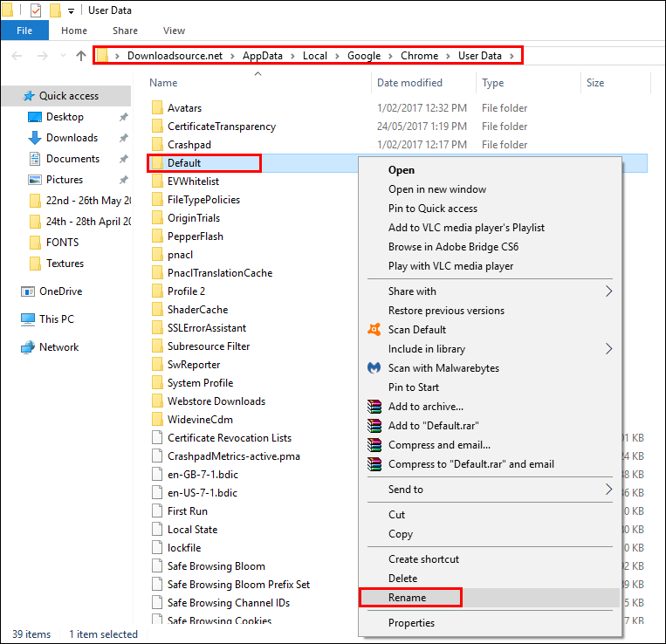Switch to the Home ribbon tab
Viewport: 666px width, 644px height.
(x=74, y=31)
